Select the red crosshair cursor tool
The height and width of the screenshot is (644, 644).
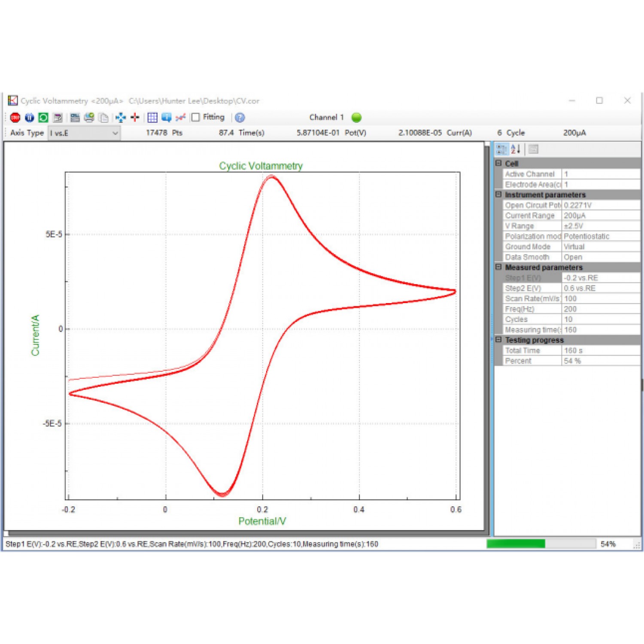pos(135,118)
